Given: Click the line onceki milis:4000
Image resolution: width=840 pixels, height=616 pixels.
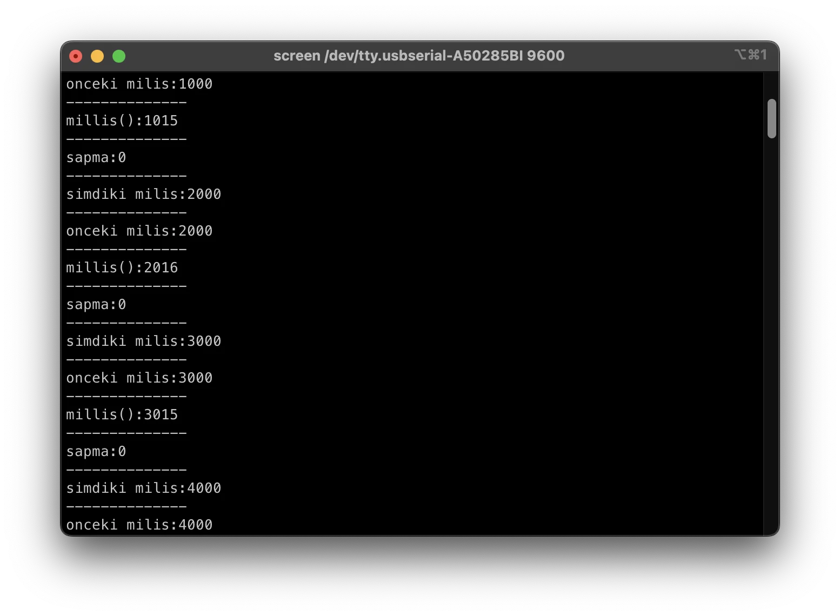Looking at the screenshot, I should 139,525.
